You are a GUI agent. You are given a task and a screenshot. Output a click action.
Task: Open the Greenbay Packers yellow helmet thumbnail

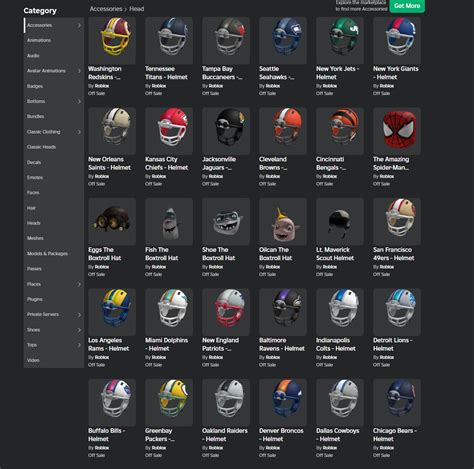pyautogui.click(x=169, y=402)
